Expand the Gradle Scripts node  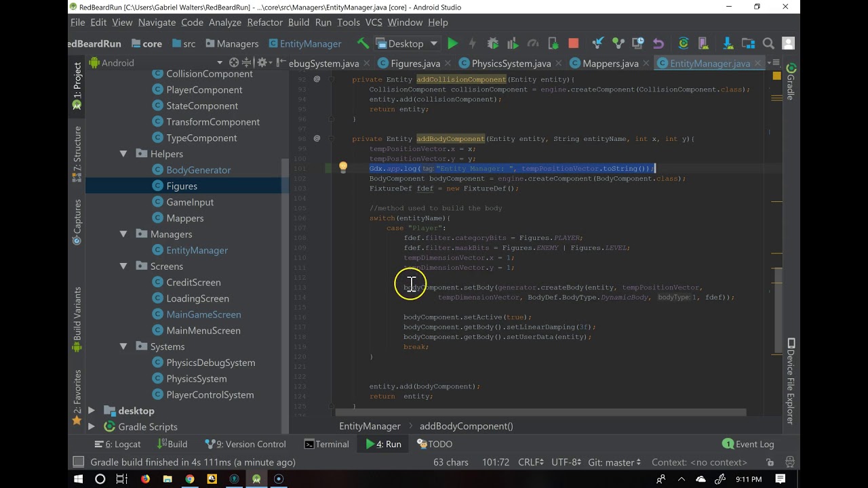tap(92, 427)
